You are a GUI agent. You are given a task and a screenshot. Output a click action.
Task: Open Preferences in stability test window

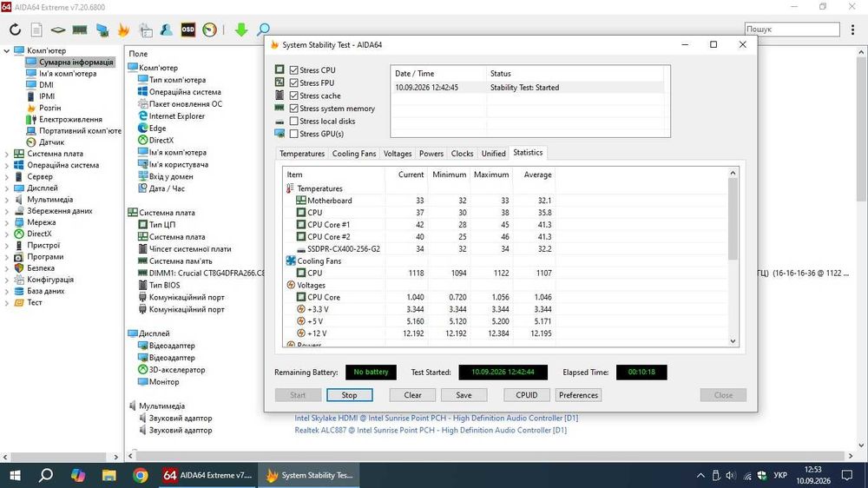click(578, 395)
